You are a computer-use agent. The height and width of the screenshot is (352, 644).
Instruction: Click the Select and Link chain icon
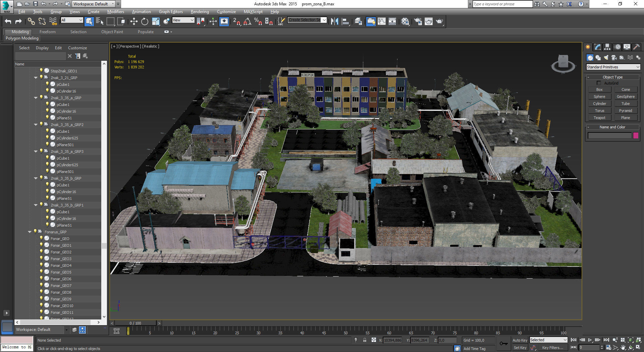click(x=31, y=21)
